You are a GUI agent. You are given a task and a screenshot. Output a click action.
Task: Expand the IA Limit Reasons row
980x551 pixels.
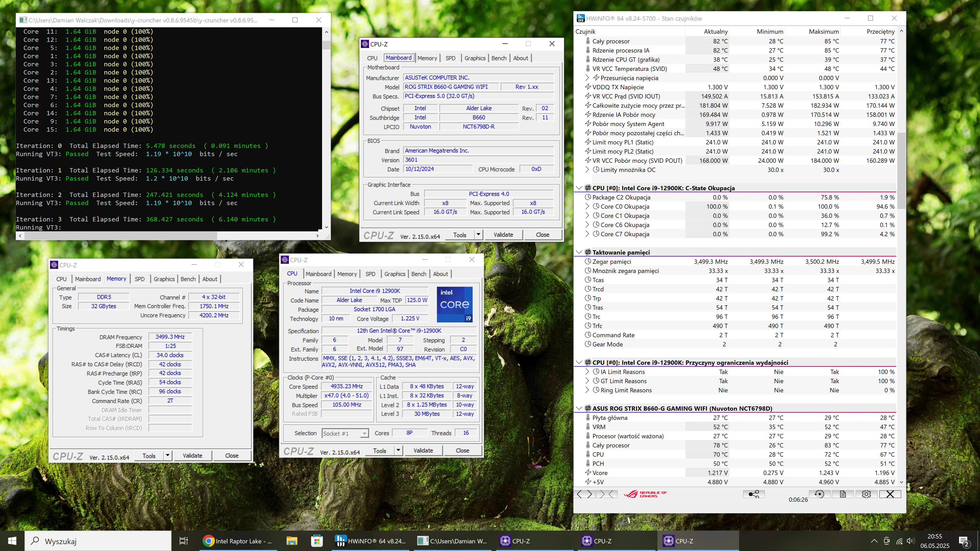click(587, 371)
